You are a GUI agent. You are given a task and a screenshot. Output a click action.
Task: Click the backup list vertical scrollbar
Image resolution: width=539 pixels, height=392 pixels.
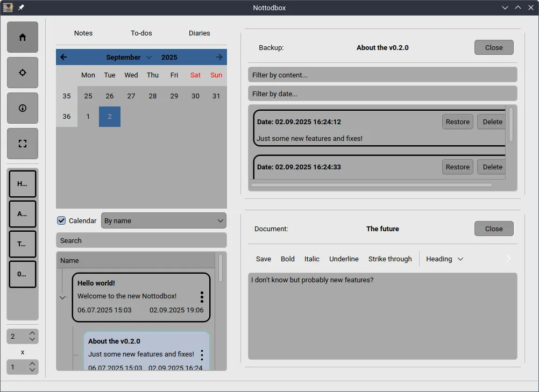click(511, 124)
